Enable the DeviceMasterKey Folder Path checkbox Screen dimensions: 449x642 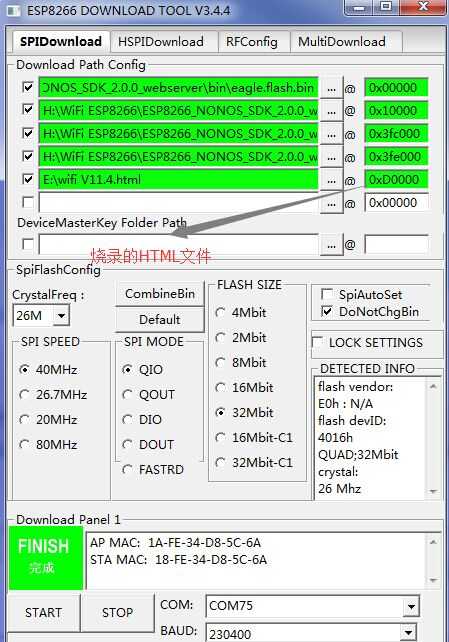[x=28, y=244]
